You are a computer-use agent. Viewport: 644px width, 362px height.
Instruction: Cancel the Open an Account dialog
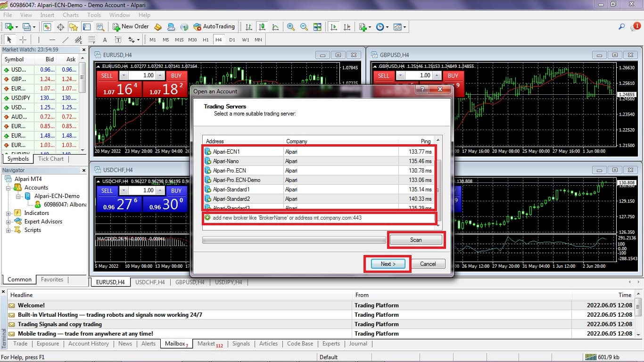click(428, 264)
